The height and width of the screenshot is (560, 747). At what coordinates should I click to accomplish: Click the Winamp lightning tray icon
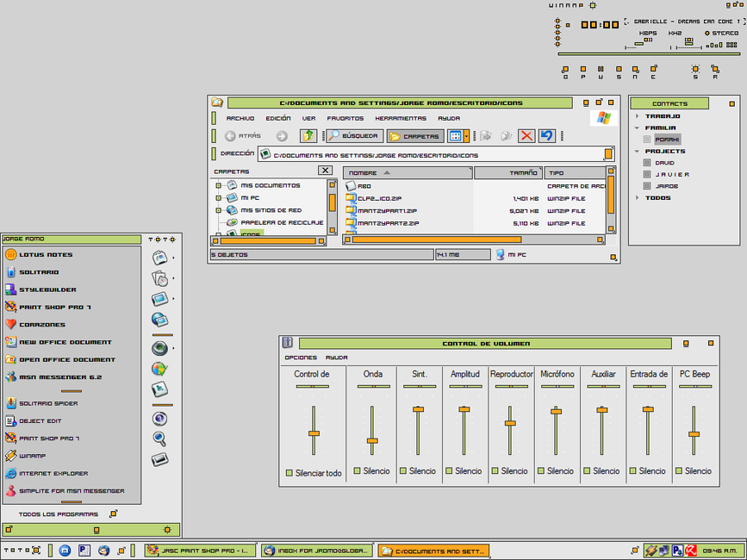651,551
